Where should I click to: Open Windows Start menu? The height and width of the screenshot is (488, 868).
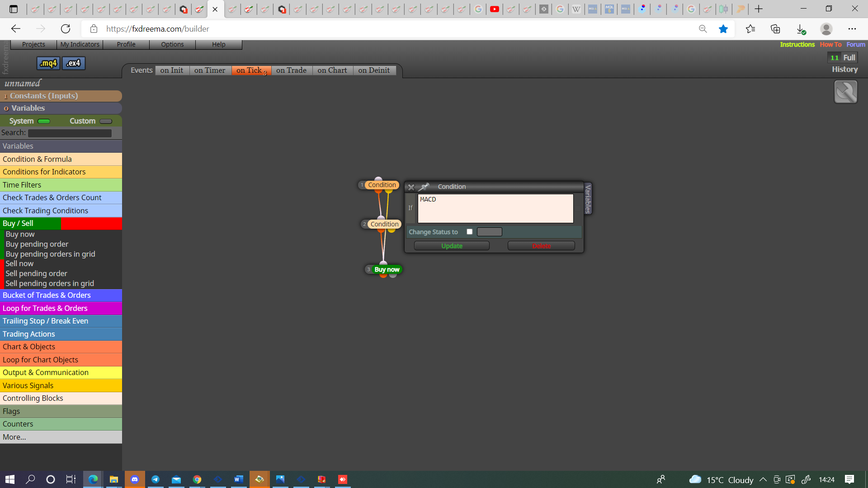(10, 479)
